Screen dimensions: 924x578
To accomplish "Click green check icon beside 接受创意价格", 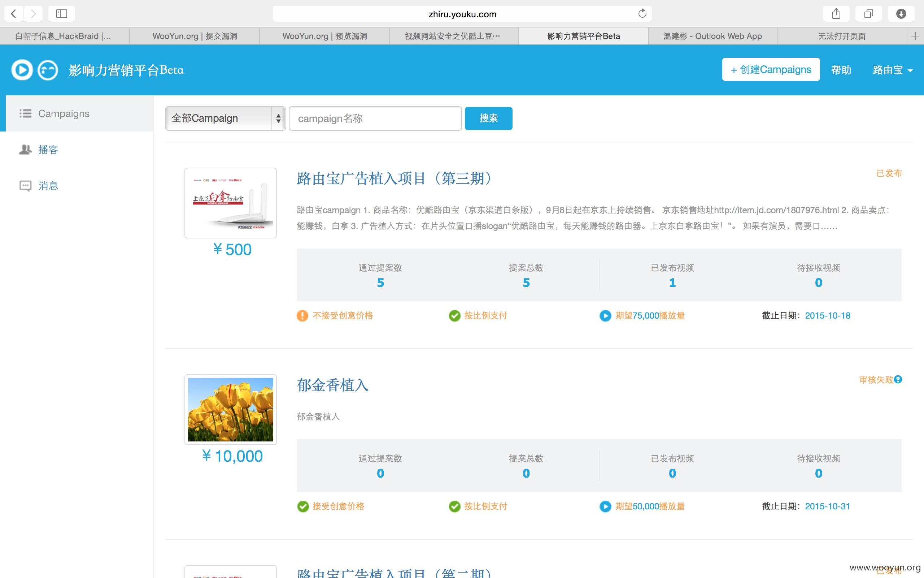I will (303, 506).
